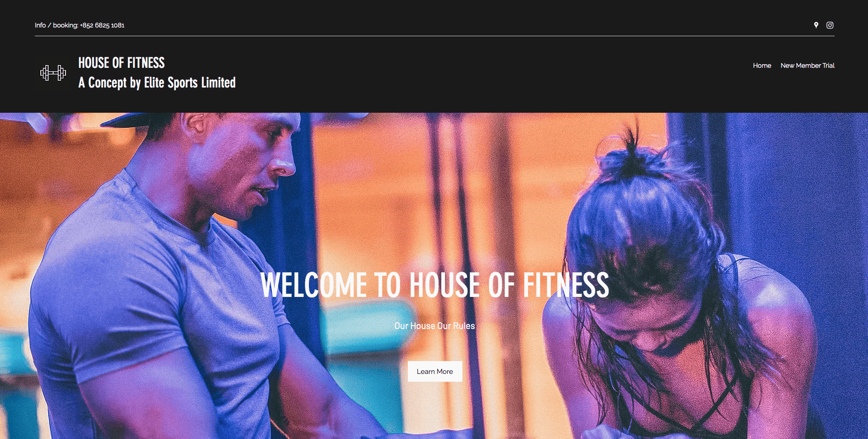The image size is (868, 439).
Task: Open the location map pin icon
Action: [x=816, y=25]
